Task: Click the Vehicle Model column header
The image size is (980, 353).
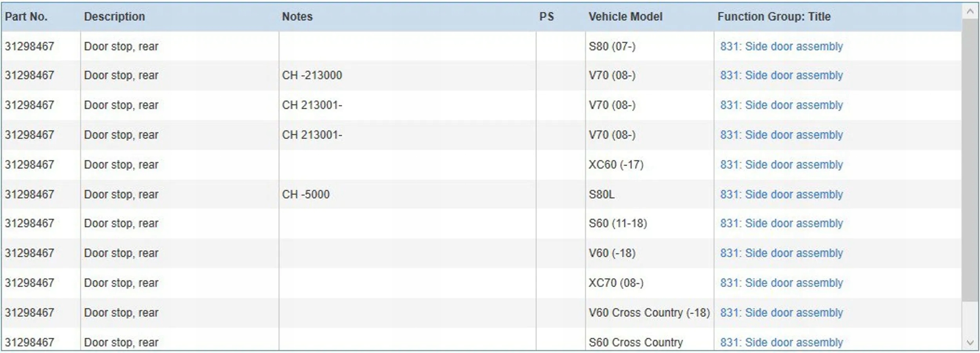Action: [x=625, y=16]
